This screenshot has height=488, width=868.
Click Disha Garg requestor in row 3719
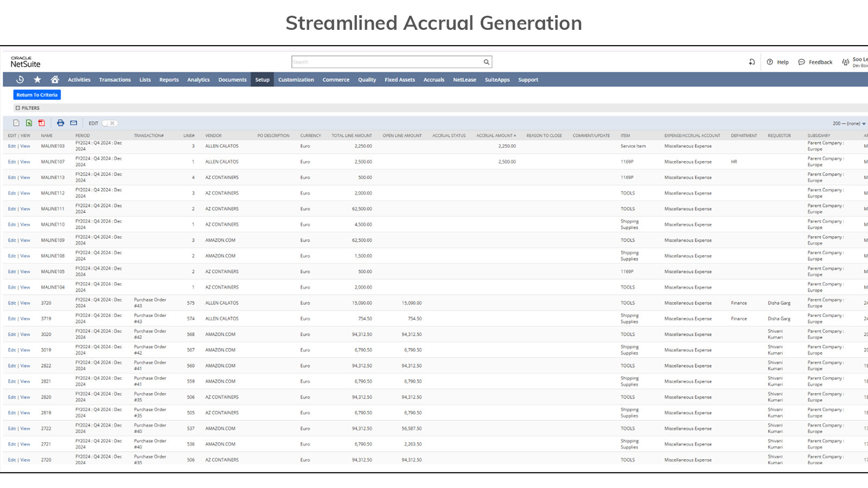779,319
